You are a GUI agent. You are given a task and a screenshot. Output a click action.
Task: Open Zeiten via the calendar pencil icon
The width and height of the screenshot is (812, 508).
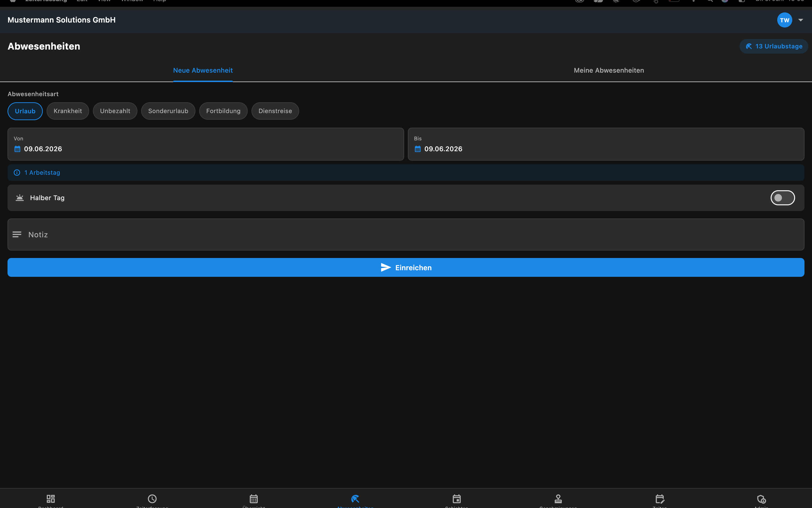coord(660,499)
